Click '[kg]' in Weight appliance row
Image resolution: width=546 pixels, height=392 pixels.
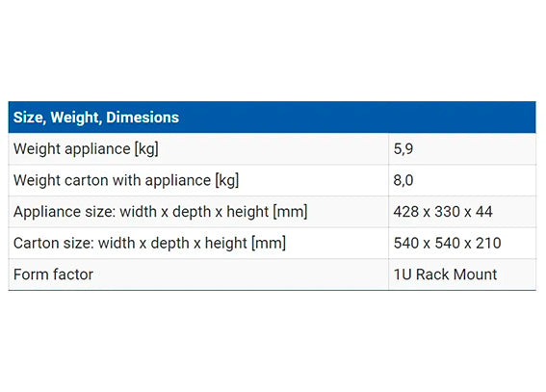coord(146,149)
